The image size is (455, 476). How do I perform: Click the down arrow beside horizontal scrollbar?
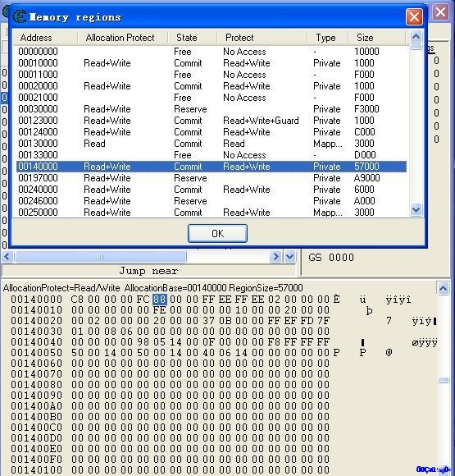[289, 257]
